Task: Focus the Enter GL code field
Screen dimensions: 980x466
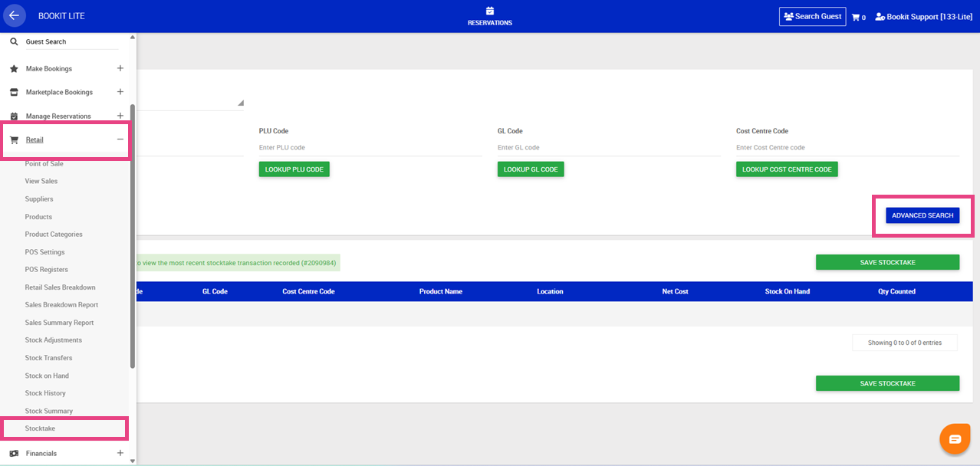Action: [609, 148]
